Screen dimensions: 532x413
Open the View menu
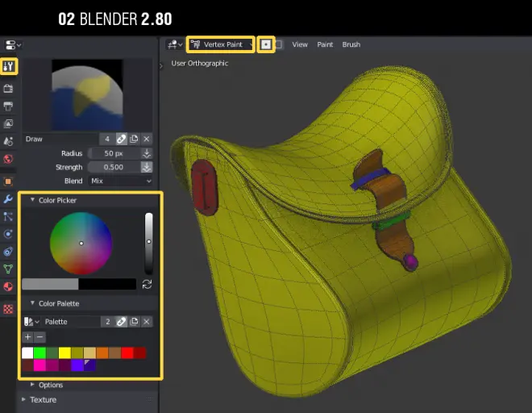coord(300,44)
